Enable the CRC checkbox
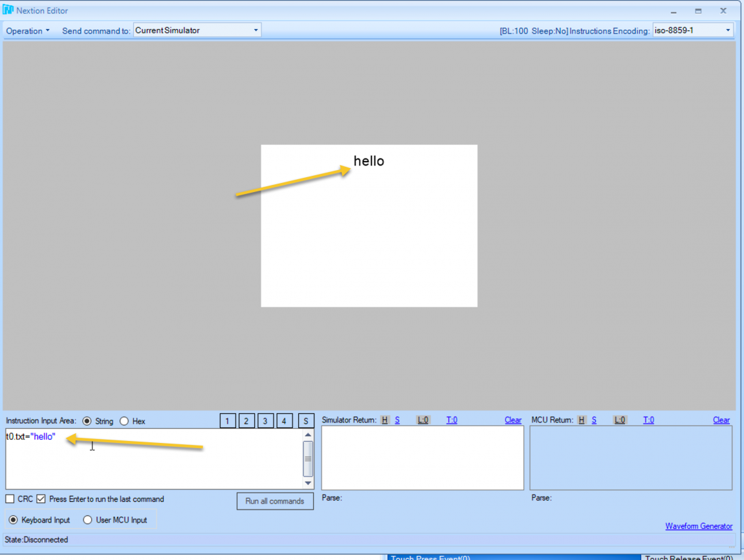 pyautogui.click(x=10, y=499)
